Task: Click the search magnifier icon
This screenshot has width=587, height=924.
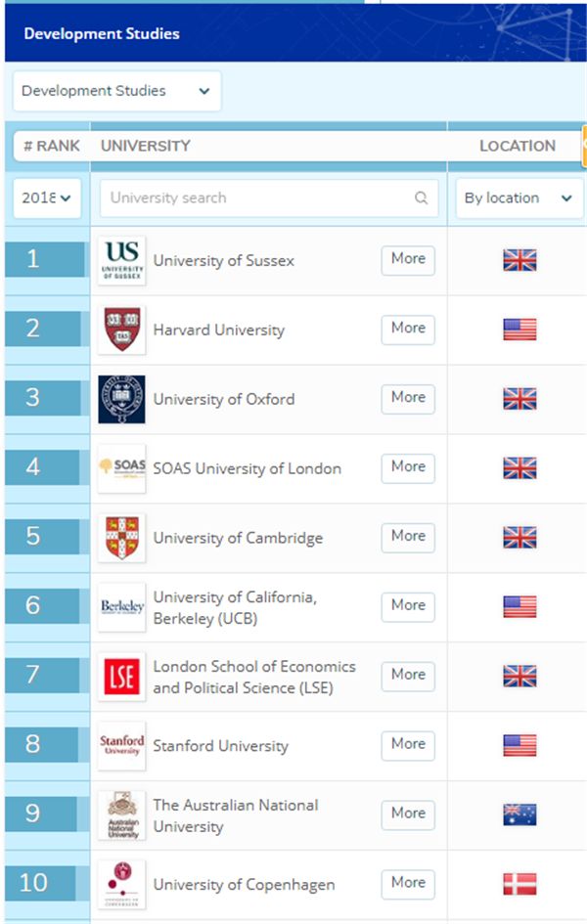Action: coord(421,198)
